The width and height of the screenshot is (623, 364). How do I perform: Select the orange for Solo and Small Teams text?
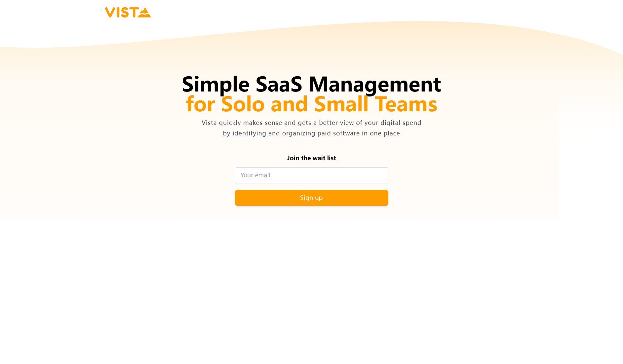pyautogui.click(x=311, y=104)
